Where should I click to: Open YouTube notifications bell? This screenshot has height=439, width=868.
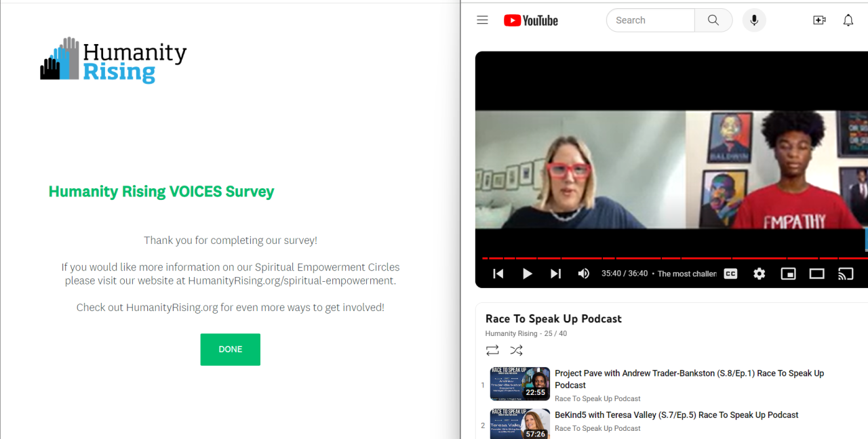(848, 20)
